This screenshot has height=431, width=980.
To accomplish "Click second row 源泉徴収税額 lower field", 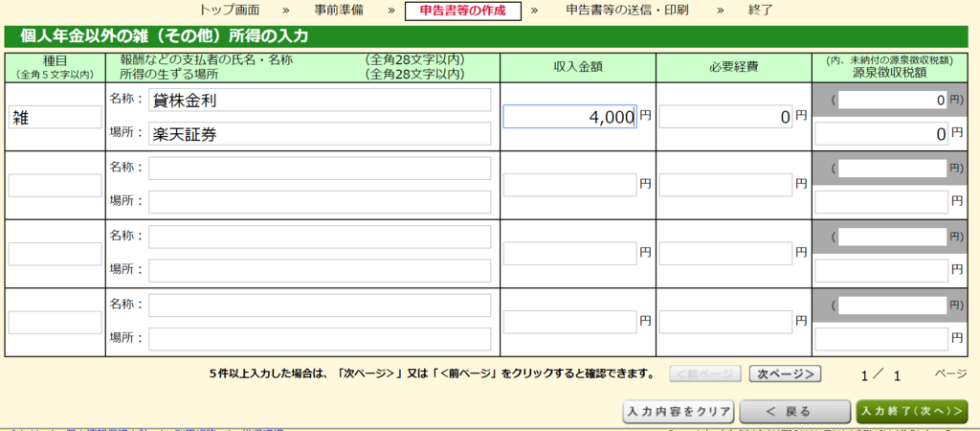I will [881, 202].
